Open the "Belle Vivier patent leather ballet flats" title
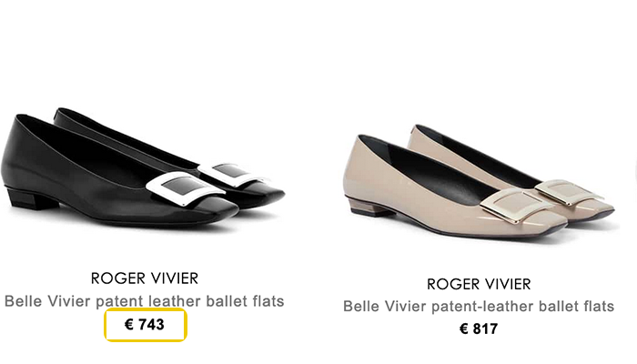This screenshot has height=364, width=637. (x=144, y=301)
